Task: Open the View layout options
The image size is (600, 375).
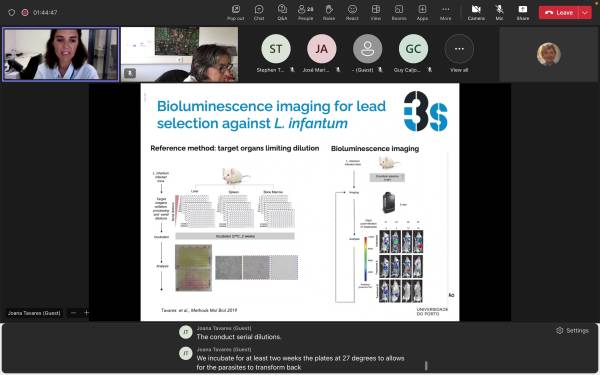Action: tap(375, 12)
